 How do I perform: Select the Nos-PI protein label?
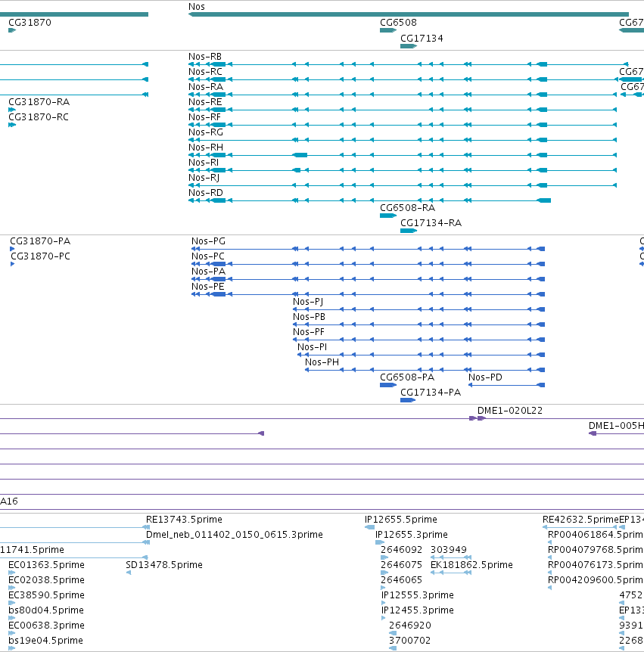[x=312, y=347]
